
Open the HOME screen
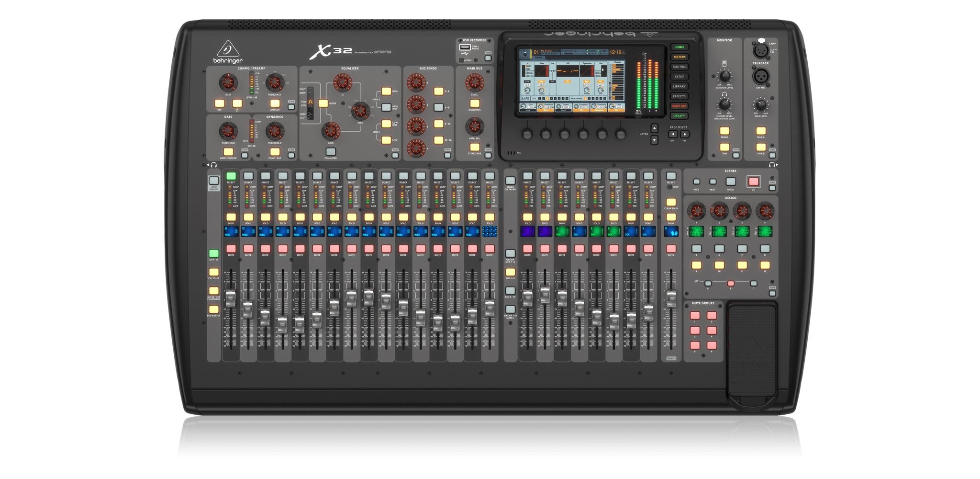click(x=679, y=47)
